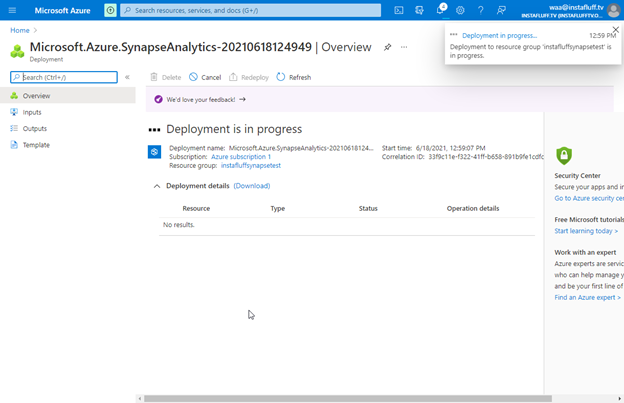Select Overview in the left menu

(68, 96)
